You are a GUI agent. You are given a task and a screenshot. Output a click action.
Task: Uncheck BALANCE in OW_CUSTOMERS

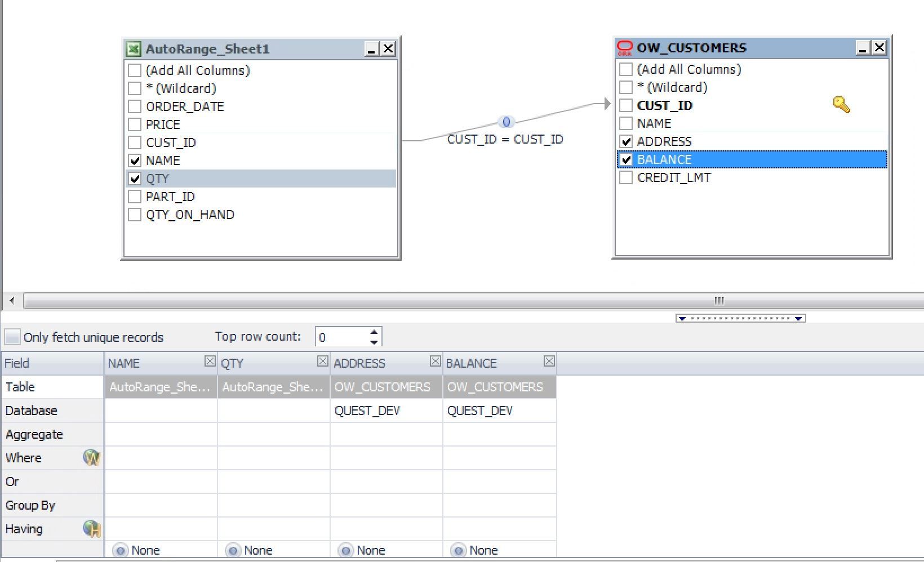626,159
